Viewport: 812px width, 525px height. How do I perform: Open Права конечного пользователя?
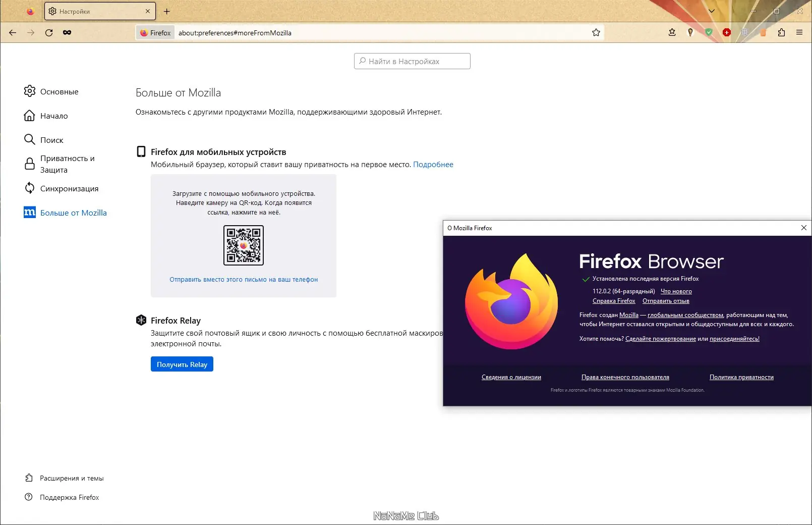pyautogui.click(x=625, y=377)
